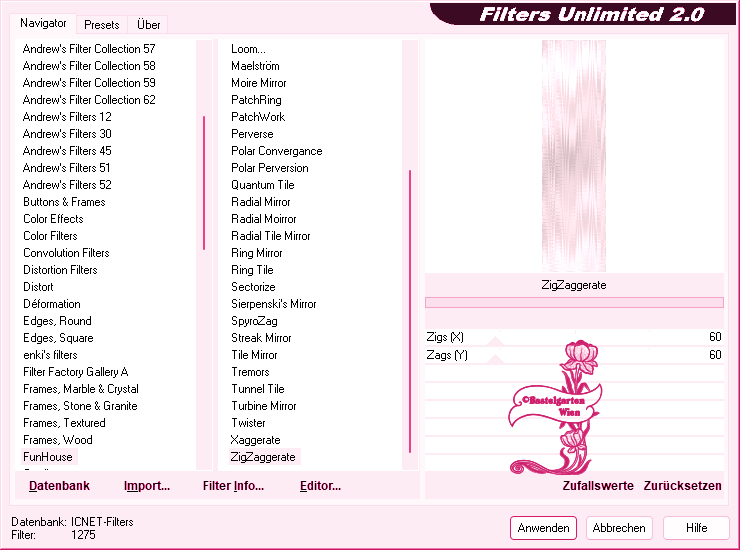The width and height of the screenshot is (740, 550).
Task: Select Andrew's Filters 45
Action: [67, 151]
